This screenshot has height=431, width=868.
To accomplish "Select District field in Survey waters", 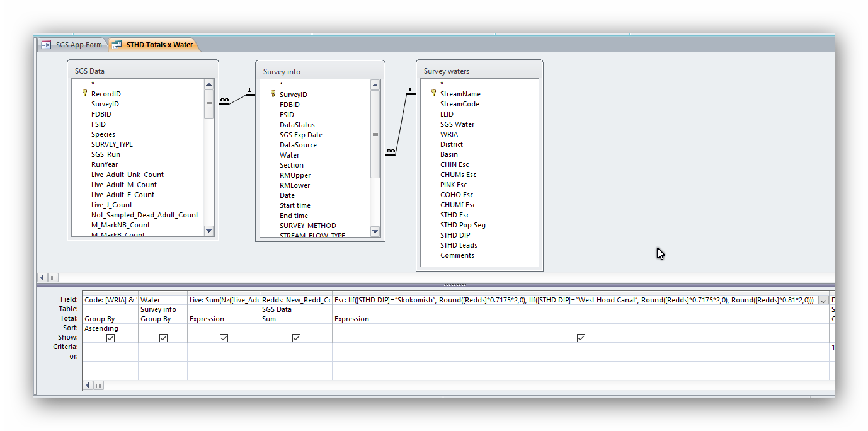I will click(452, 144).
